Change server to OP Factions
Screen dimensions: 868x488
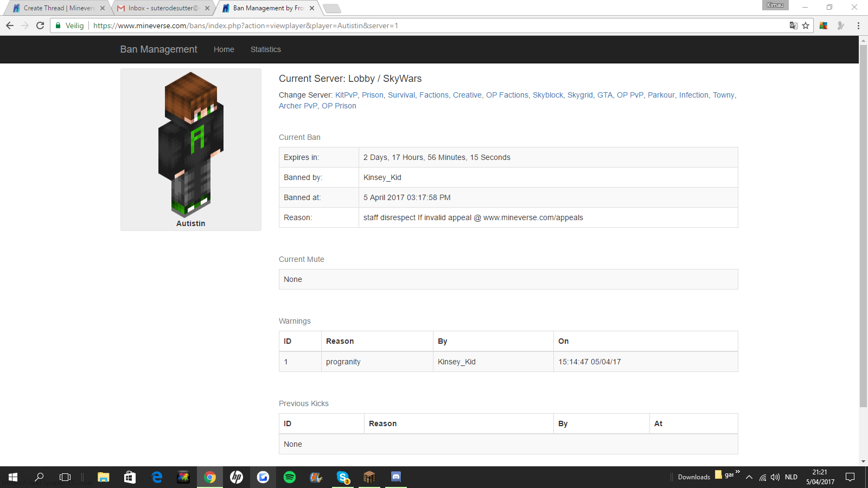[x=507, y=95]
